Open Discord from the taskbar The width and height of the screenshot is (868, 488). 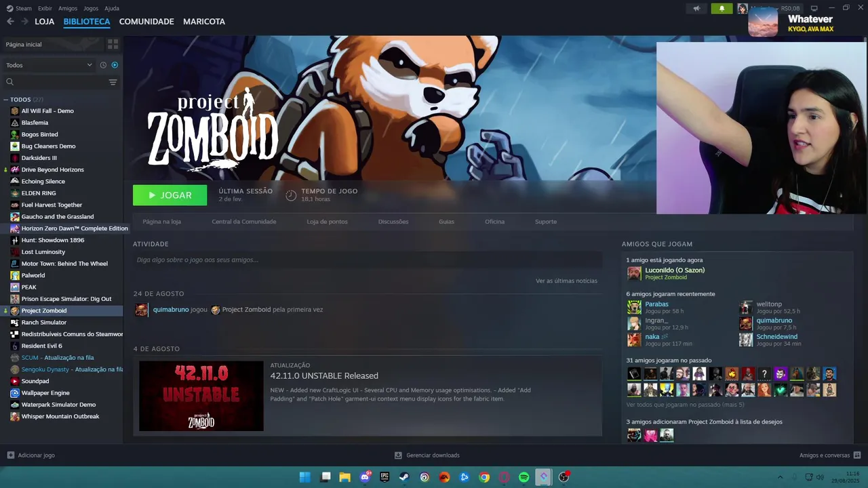[x=366, y=477]
